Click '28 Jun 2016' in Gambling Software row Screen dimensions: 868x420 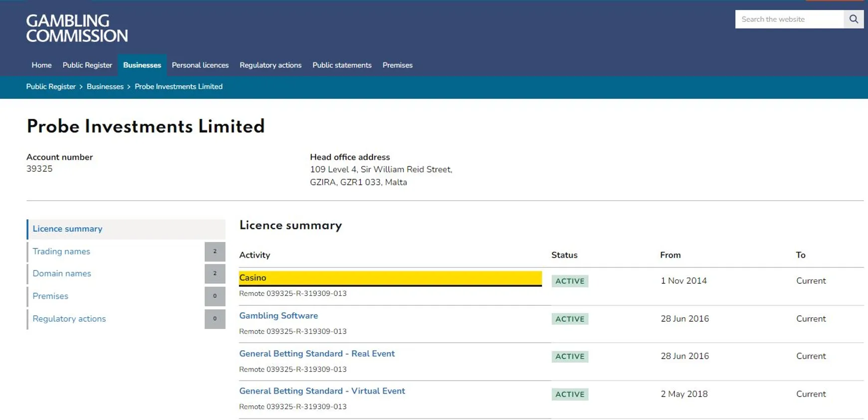point(684,319)
